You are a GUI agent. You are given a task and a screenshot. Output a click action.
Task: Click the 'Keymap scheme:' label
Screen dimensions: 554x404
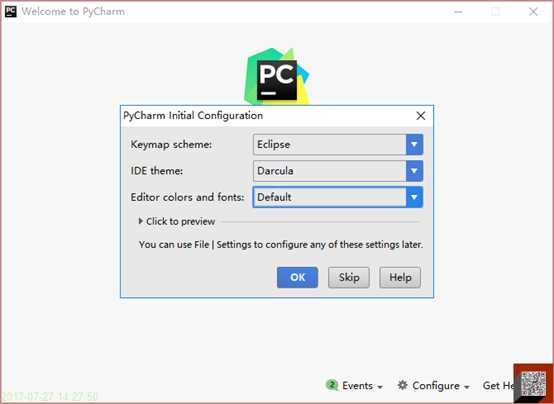point(171,145)
